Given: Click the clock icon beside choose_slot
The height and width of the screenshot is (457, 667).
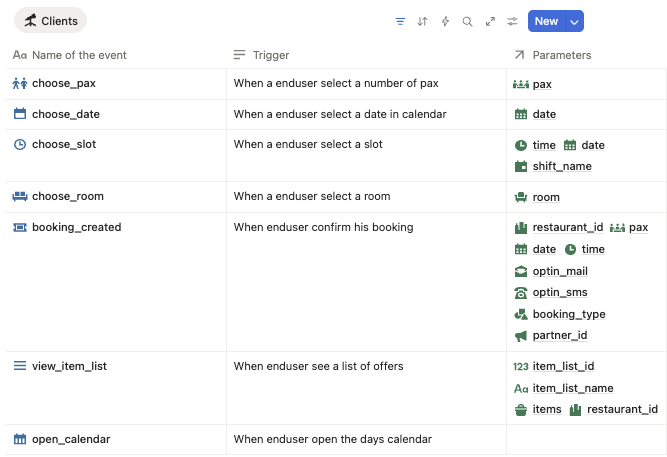Looking at the screenshot, I should pyautogui.click(x=20, y=144).
